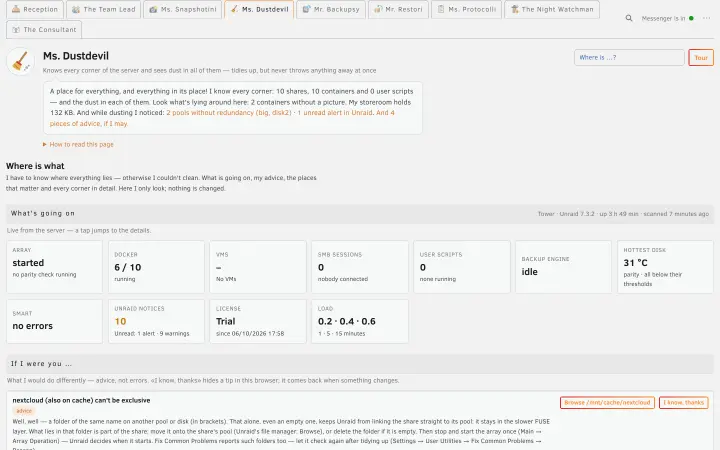Click the "I know, thanks" button

coord(683,403)
